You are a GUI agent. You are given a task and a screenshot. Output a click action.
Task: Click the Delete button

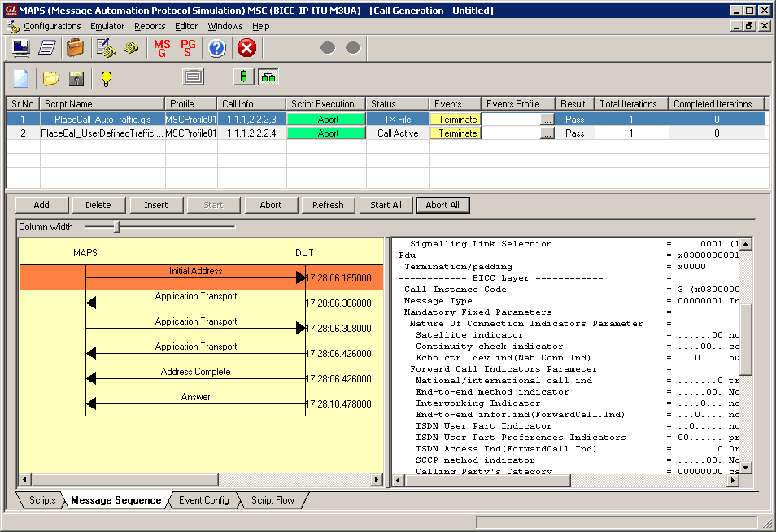(98, 205)
